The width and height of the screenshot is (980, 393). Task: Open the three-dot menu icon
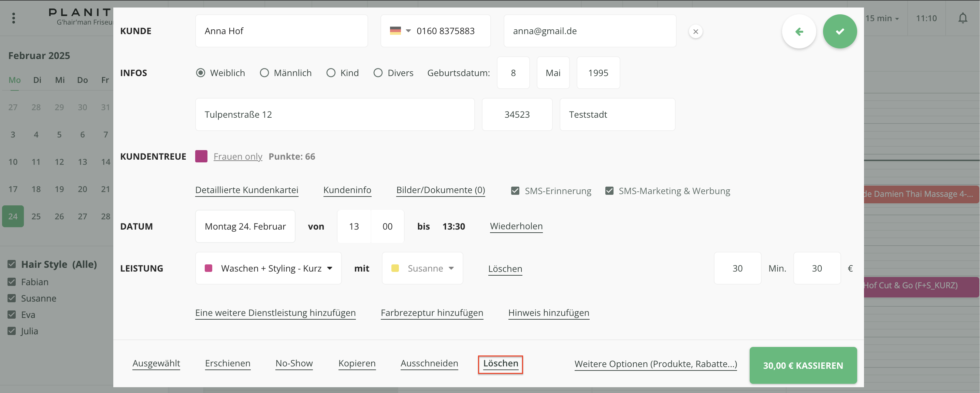click(14, 18)
